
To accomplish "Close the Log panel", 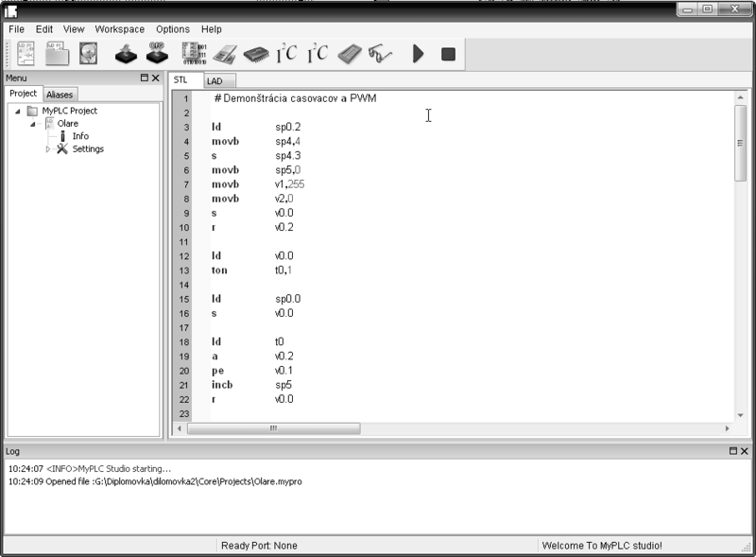I will 745,451.
